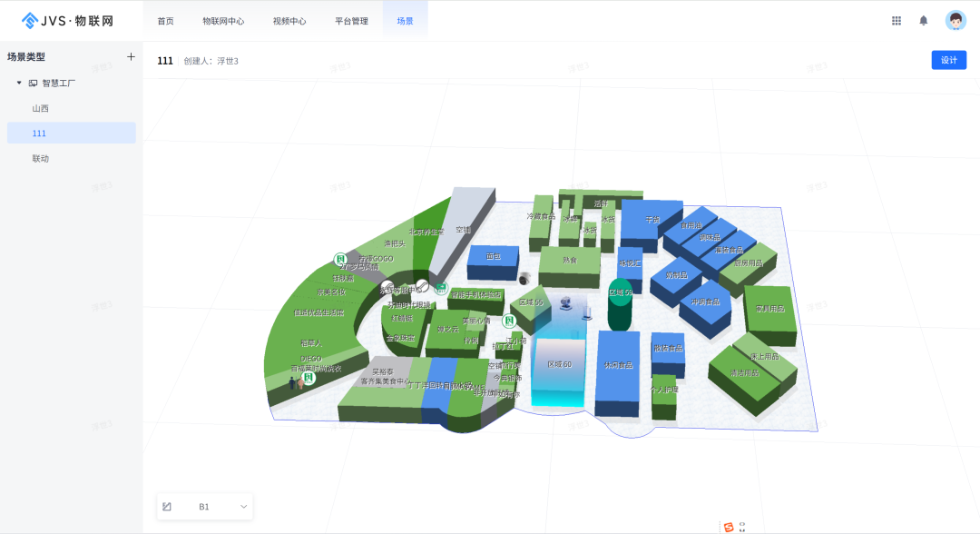Open the user avatar menu
Screen dimensions: 980x534
tap(955, 21)
